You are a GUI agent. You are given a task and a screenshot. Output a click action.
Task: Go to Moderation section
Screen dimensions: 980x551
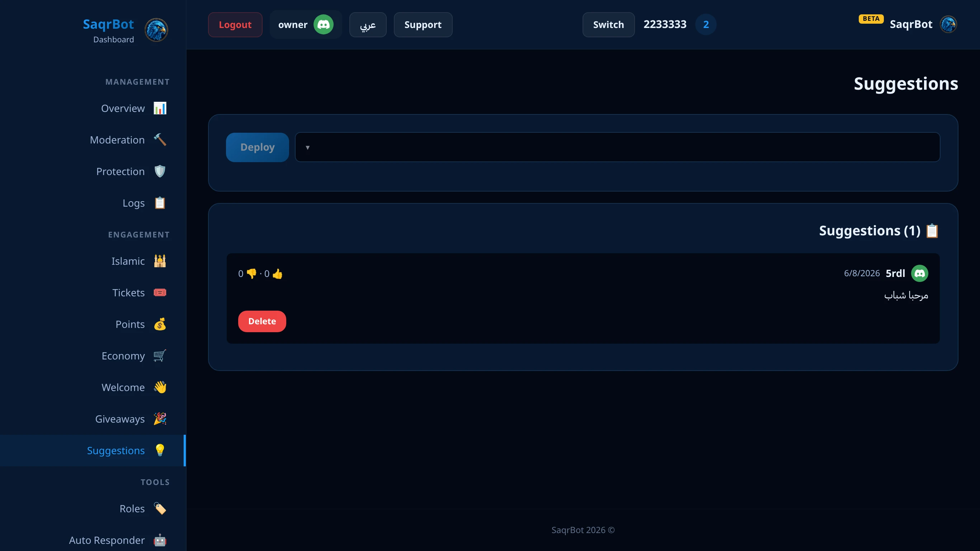point(93,140)
